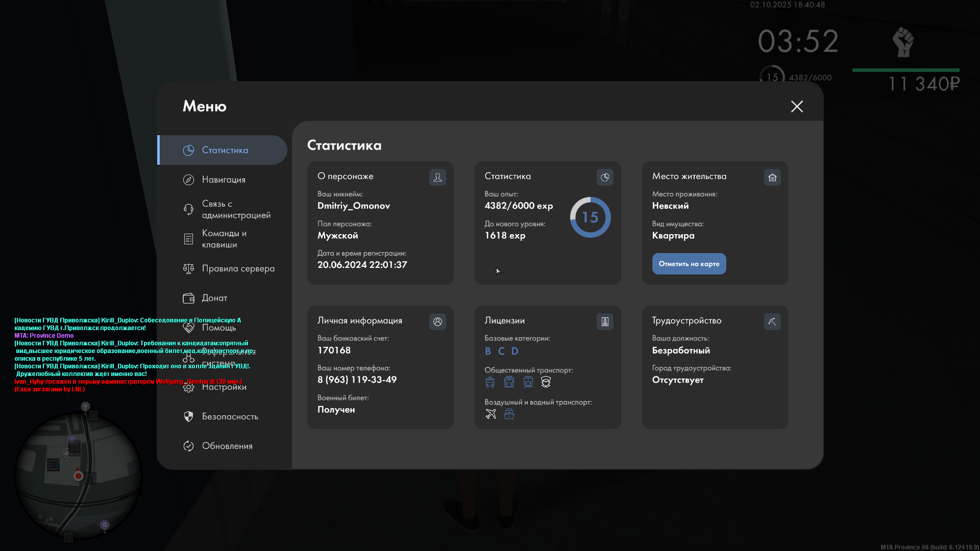The height and width of the screenshot is (551, 980).
Task: Close the Меню window with the X
Action: pyautogui.click(x=797, y=106)
